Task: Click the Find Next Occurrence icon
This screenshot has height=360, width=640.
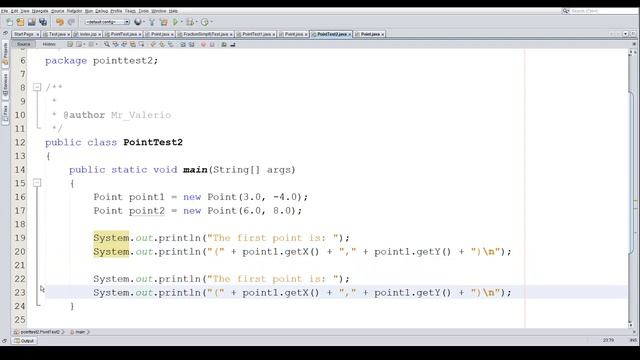Action: [124, 44]
